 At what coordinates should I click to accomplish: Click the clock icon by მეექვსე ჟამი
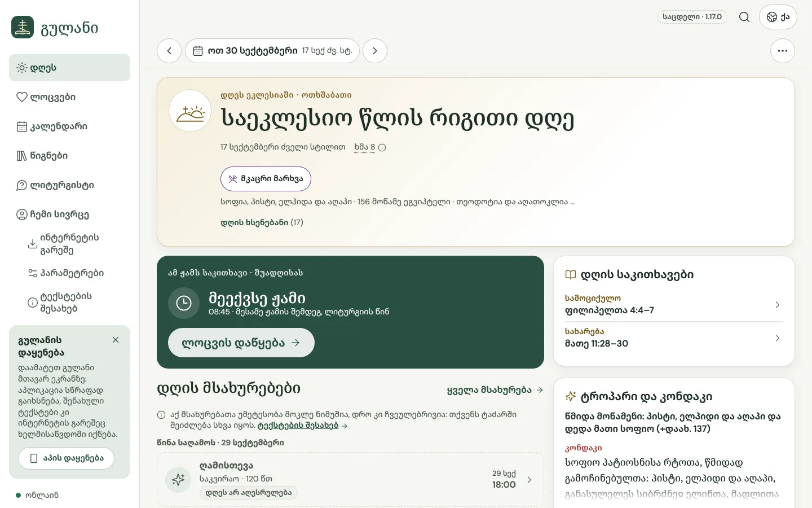(x=184, y=303)
